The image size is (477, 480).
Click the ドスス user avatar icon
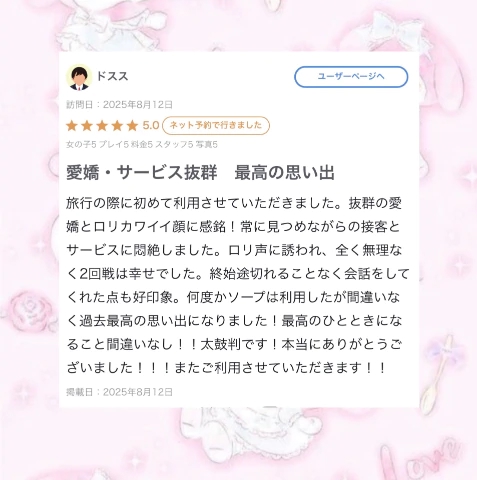pos(79,77)
